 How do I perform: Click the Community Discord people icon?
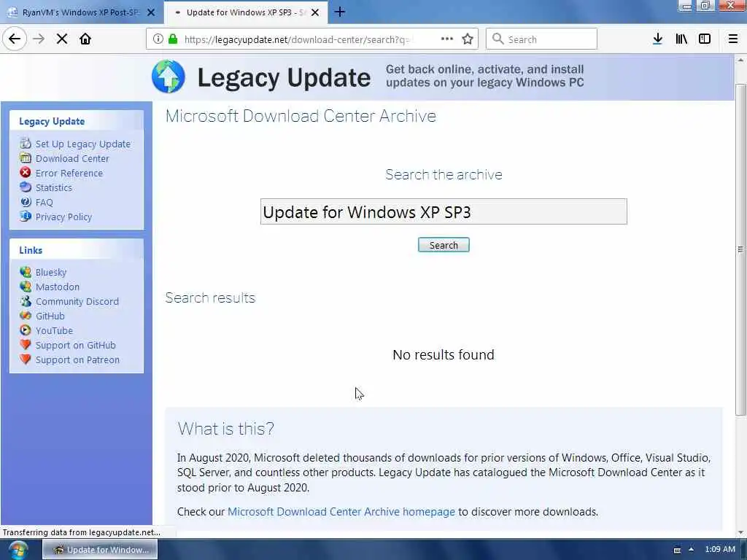26,301
